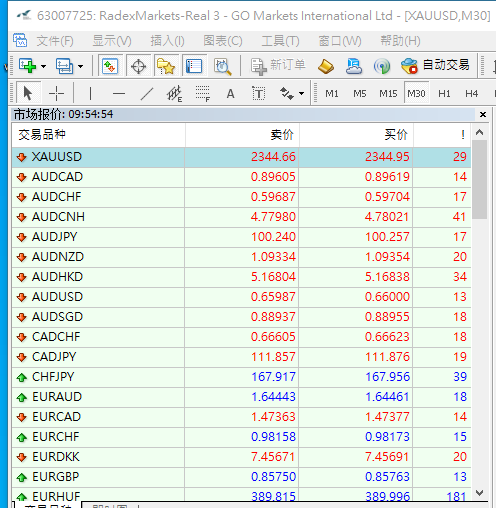Select the XAUUSD row

point(241,157)
